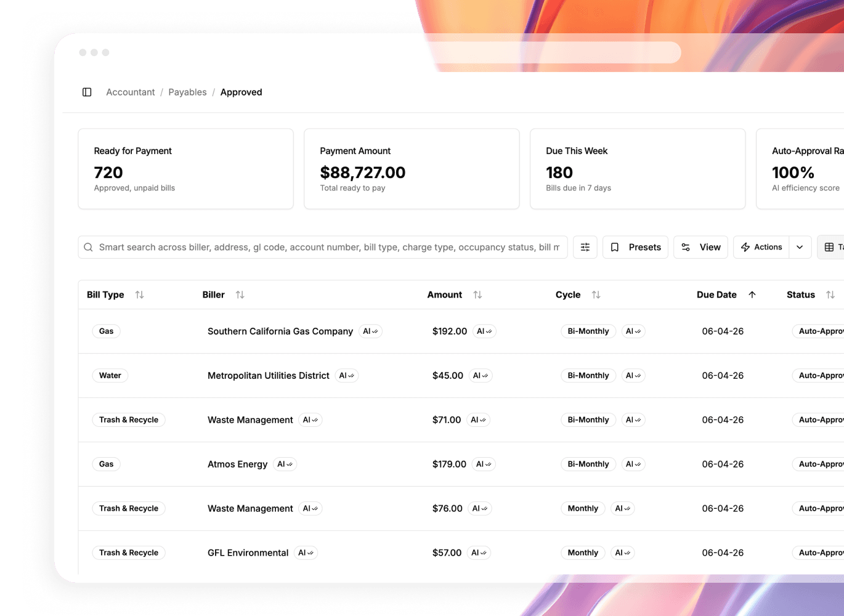Go to Payables breadcrumb
This screenshot has width=844, height=616.
click(187, 92)
